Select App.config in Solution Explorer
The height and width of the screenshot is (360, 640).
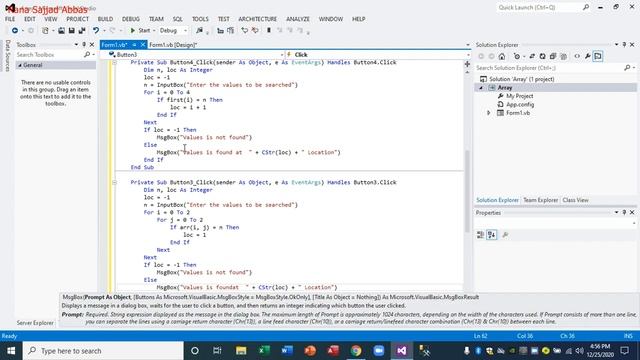click(520, 104)
